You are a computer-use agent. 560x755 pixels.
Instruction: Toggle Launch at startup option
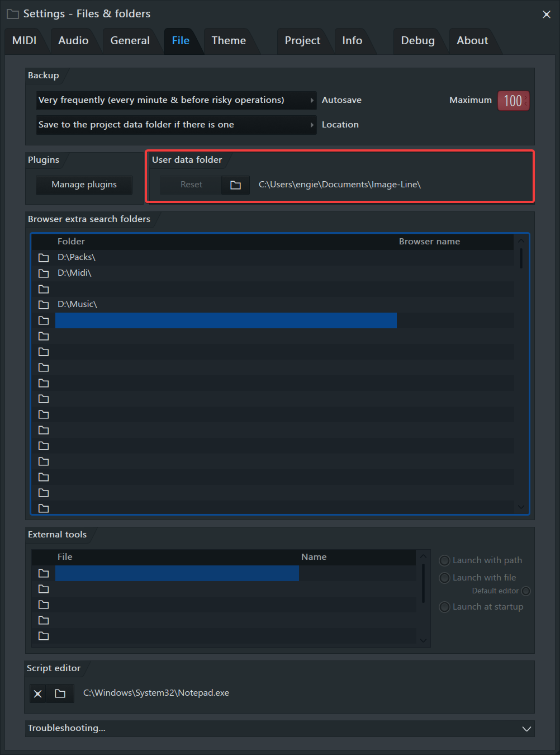(445, 607)
